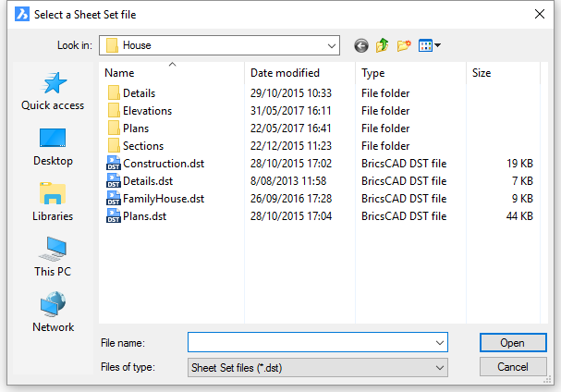The image size is (561, 392).
Task: Open the View Menu dropdown
Action: point(430,45)
